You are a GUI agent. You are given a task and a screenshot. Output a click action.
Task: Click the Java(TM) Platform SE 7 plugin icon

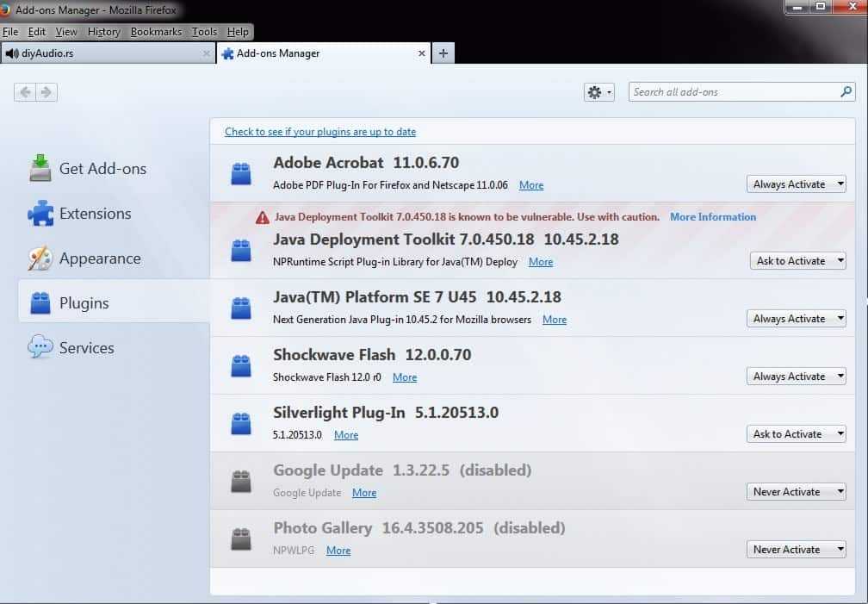[x=241, y=308]
